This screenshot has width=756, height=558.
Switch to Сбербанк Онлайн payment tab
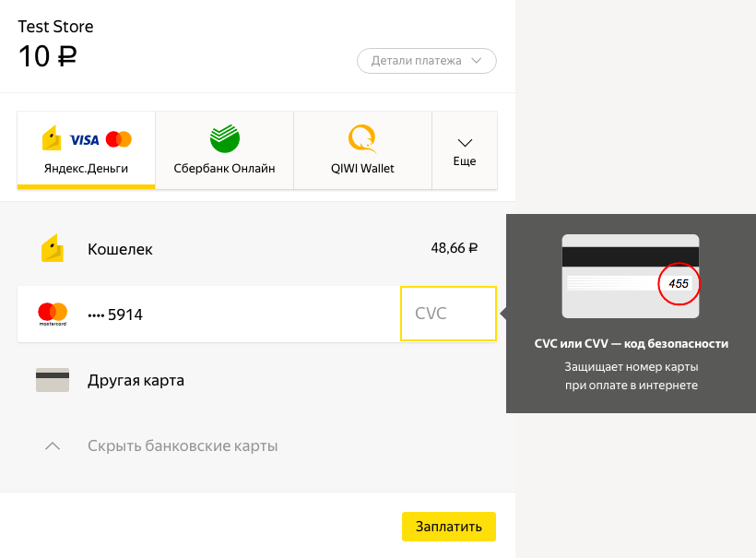[224, 150]
